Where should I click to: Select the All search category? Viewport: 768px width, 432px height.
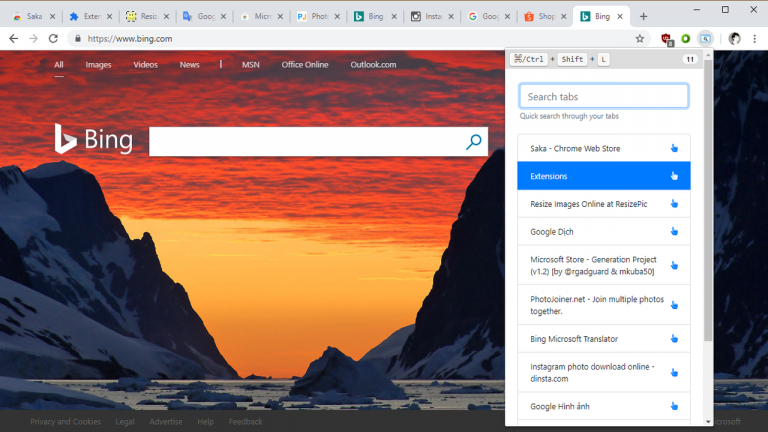[59, 65]
